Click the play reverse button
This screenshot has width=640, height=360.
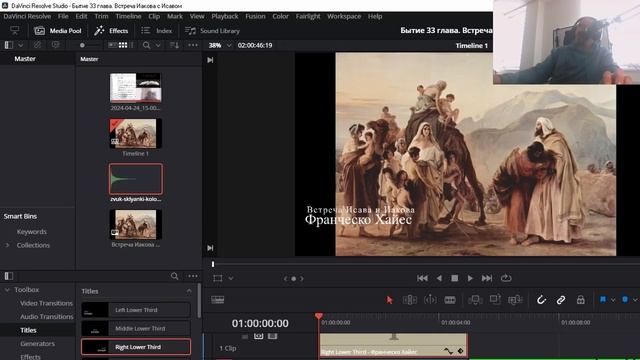[439, 278]
